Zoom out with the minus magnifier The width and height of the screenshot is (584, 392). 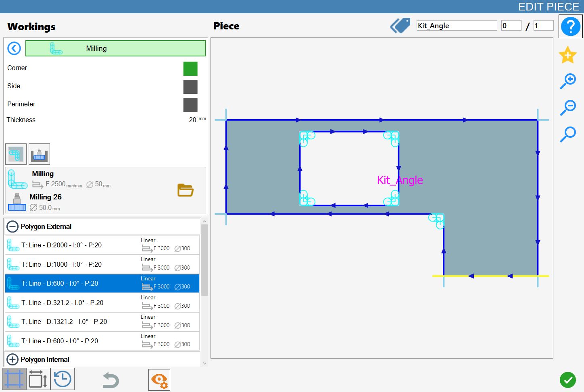coord(568,108)
